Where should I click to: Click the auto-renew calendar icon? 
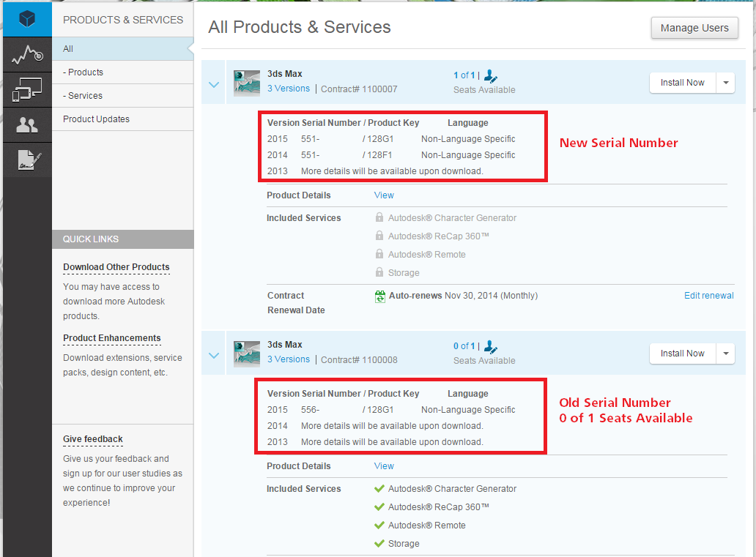380,296
